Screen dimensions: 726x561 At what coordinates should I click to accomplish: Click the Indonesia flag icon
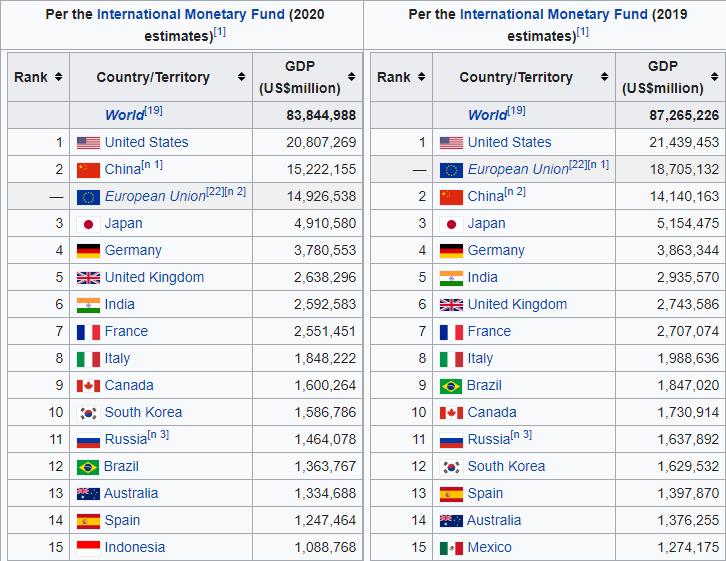(x=88, y=548)
